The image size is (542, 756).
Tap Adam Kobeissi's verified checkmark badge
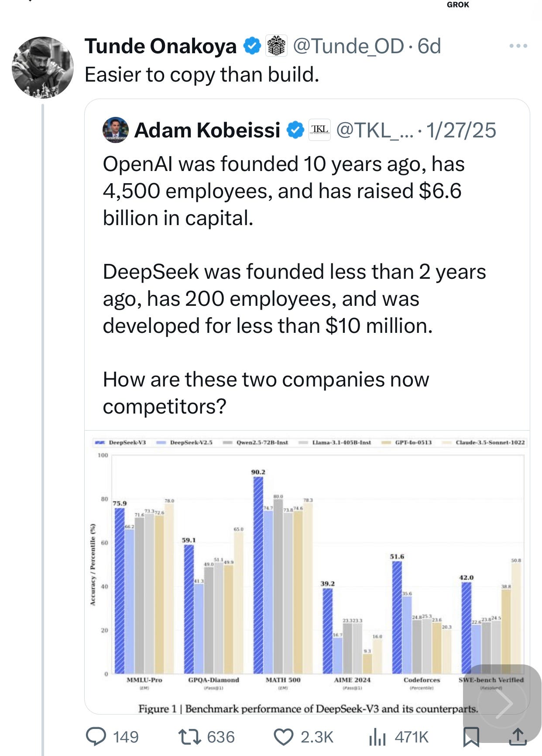point(295,130)
